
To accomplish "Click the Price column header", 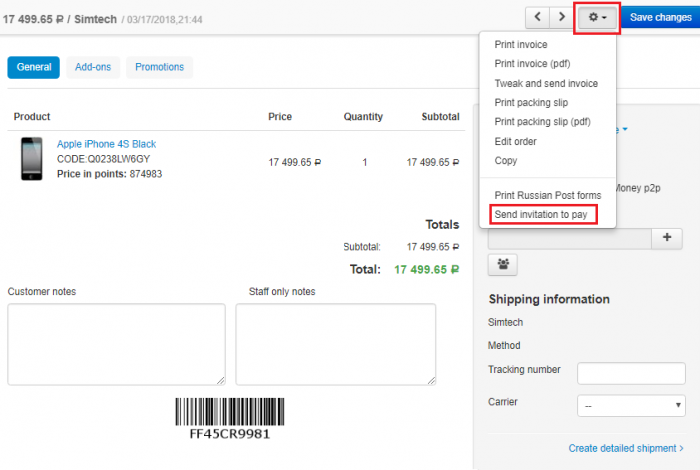I will click(x=280, y=116).
